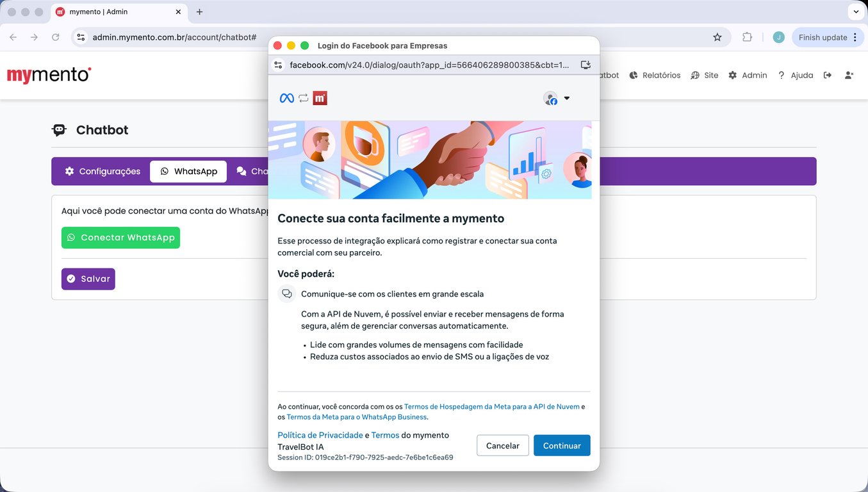The width and height of the screenshot is (868, 492).
Task: Click the Conectar WhatsApp button
Action: [120, 238]
